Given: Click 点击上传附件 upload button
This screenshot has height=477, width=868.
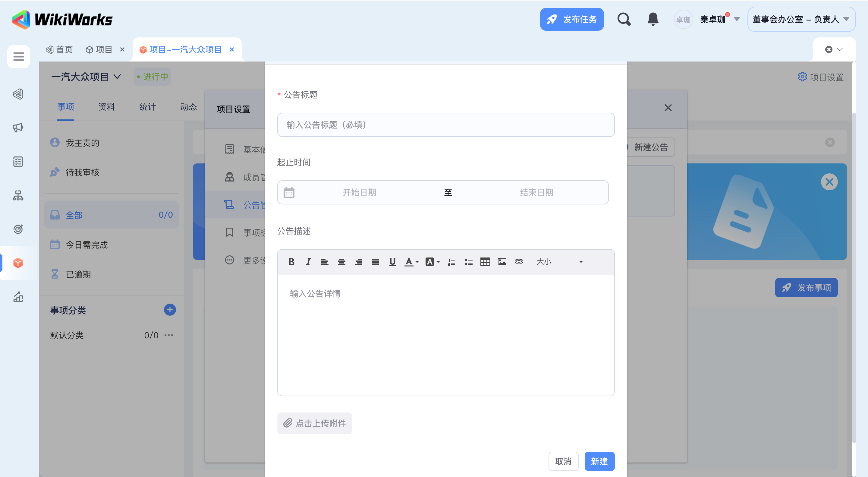Looking at the screenshot, I should [x=314, y=423].
